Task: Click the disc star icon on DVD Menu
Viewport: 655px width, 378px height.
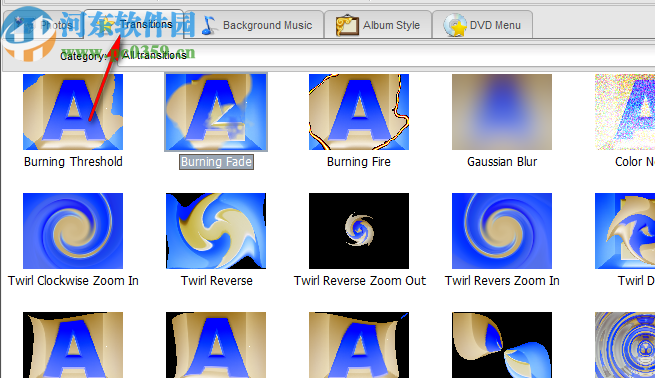Action: 455,25
